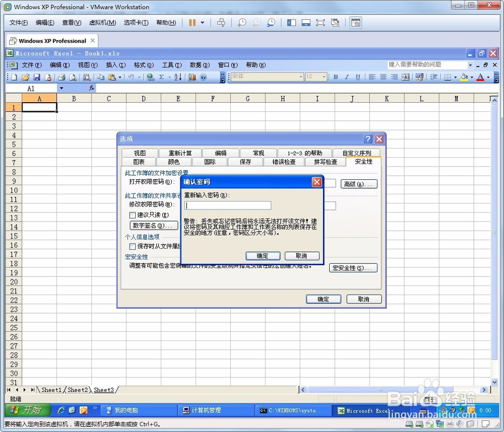The image size is (504, 432).
Task: Click 取消 in the 选项 dialog
Action: [x=364, y=299]
